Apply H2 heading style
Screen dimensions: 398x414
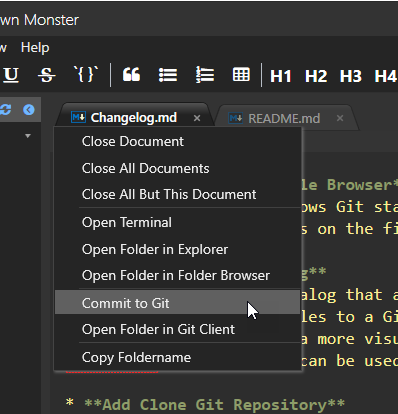click(316, 76)
